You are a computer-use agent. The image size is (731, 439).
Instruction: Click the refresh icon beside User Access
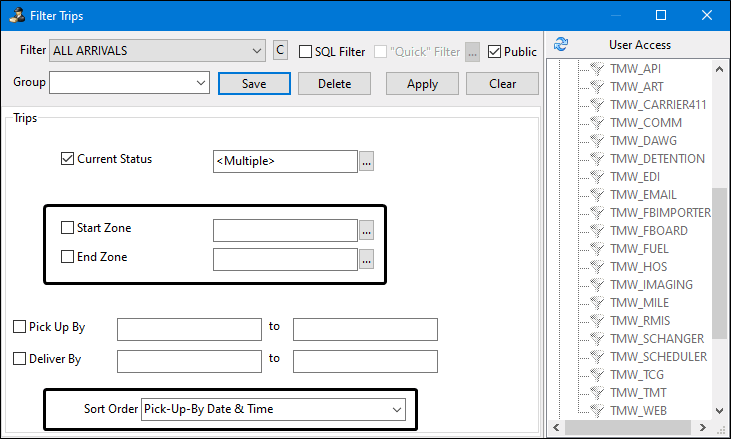[x=561, y=44]
